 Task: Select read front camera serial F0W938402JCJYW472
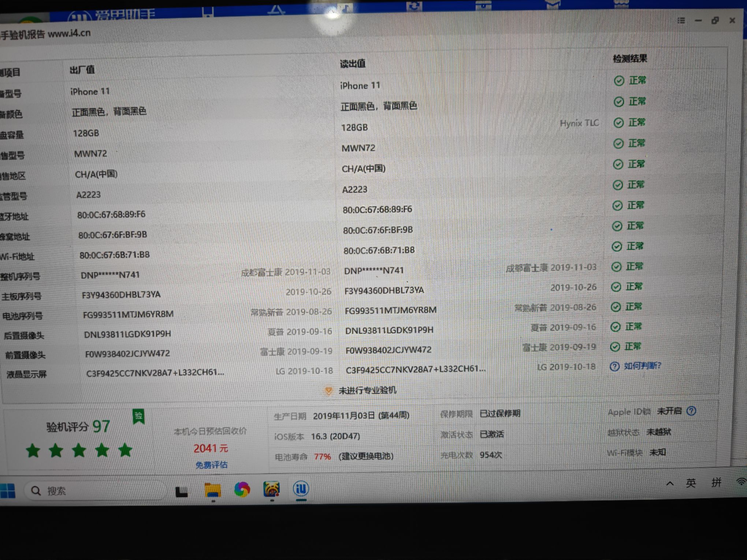[x=389, y=350]
